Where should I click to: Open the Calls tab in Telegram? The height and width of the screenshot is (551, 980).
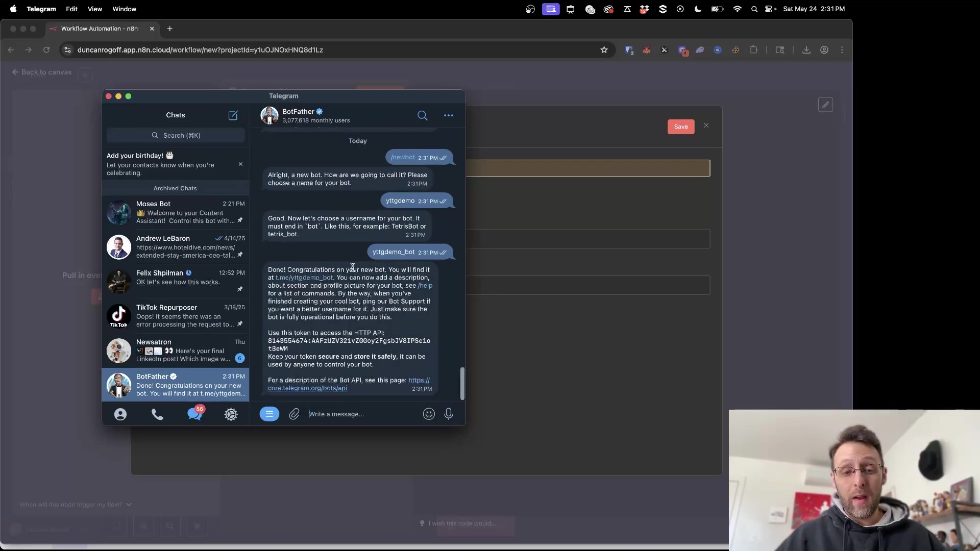coord(157,414)
